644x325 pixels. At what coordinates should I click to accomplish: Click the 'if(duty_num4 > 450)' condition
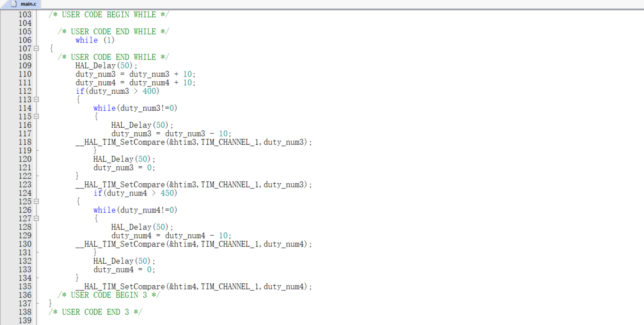coord(135,193)
